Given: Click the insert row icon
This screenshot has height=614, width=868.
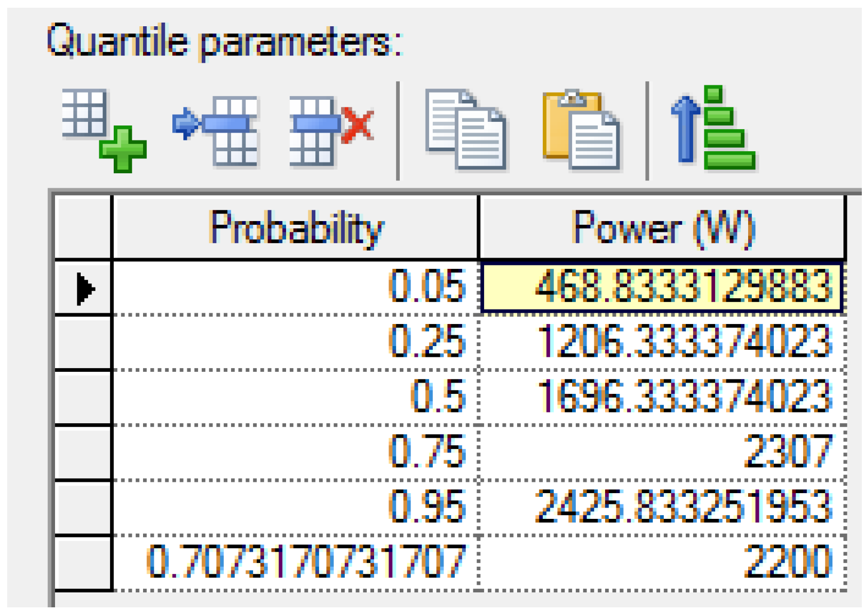Looking at the screenshot, I should [216, 131].
